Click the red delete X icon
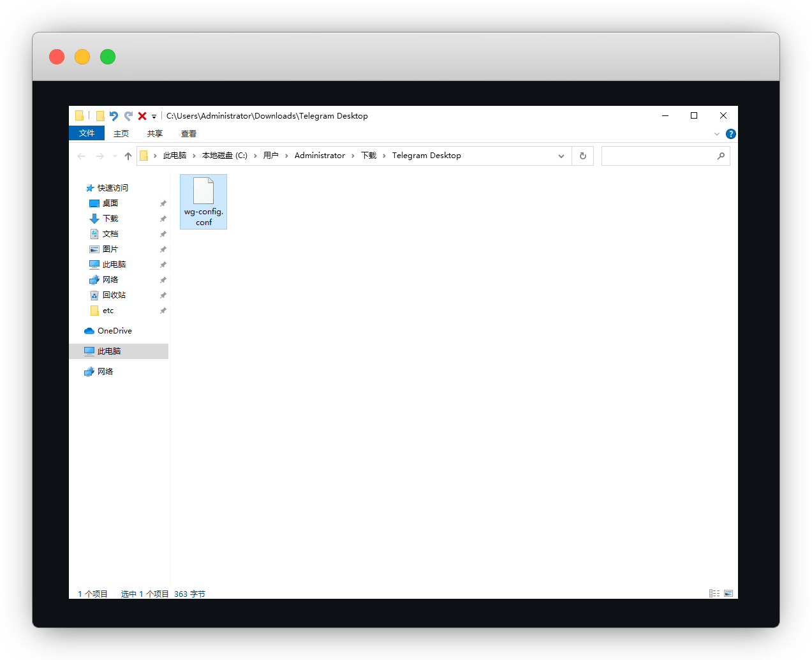812x660 pixels. [142, 116]
